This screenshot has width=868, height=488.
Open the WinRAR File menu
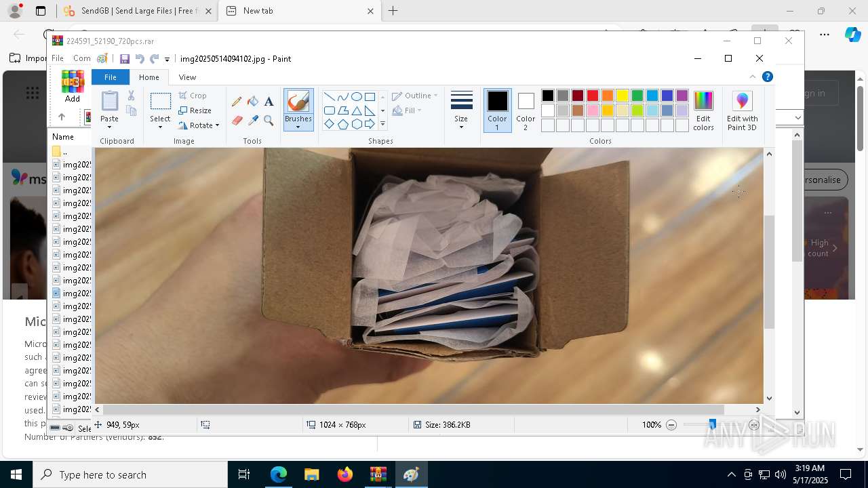click(58, 58)
